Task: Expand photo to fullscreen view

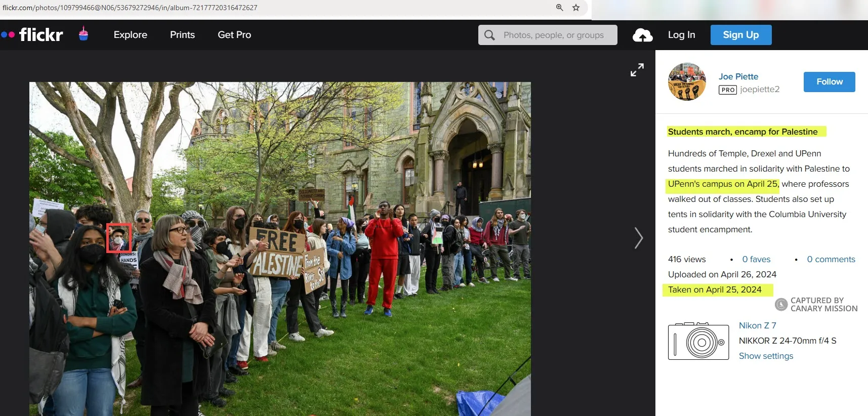Action: (637, 70)
